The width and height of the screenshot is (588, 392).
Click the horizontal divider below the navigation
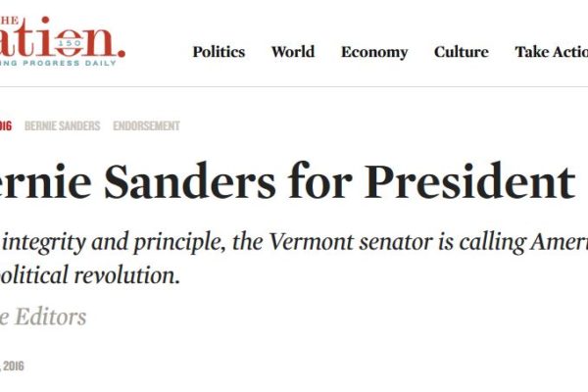(x=294, y=86)
